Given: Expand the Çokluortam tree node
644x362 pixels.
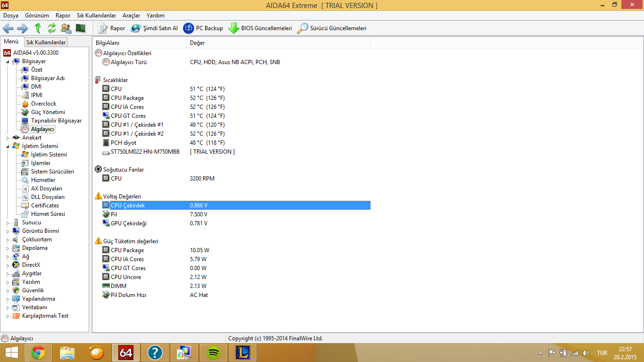Looking at the screenshot, I should (x=8, y=239).
